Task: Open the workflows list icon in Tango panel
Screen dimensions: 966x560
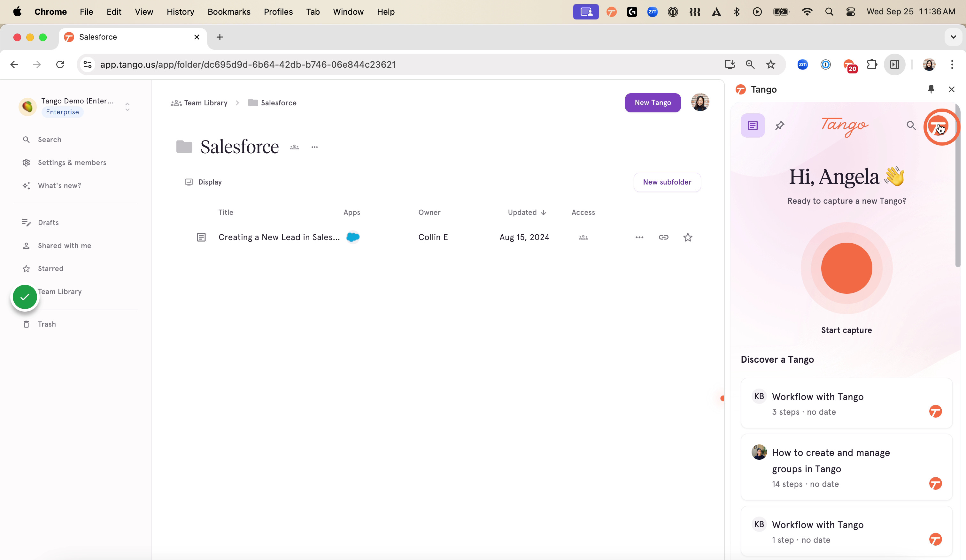Action: pyautogui.click(x=753, y=125)
